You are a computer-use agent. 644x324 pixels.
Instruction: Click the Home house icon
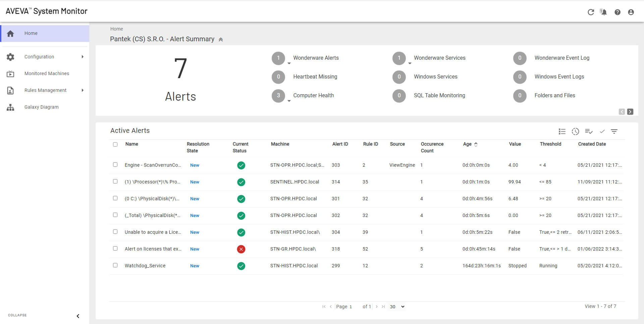click(10, 34)
